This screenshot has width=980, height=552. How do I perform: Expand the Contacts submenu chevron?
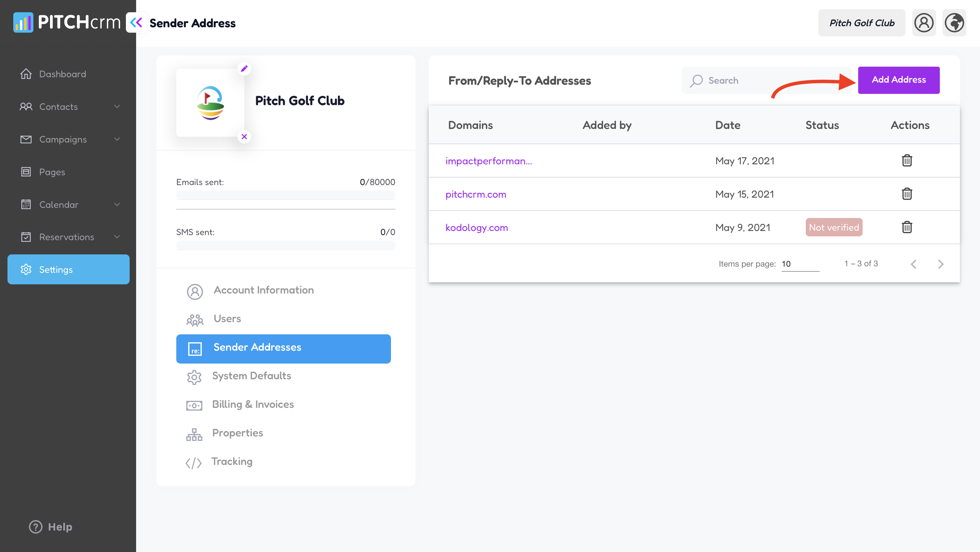pyautogui.click(x=117, y=106)
